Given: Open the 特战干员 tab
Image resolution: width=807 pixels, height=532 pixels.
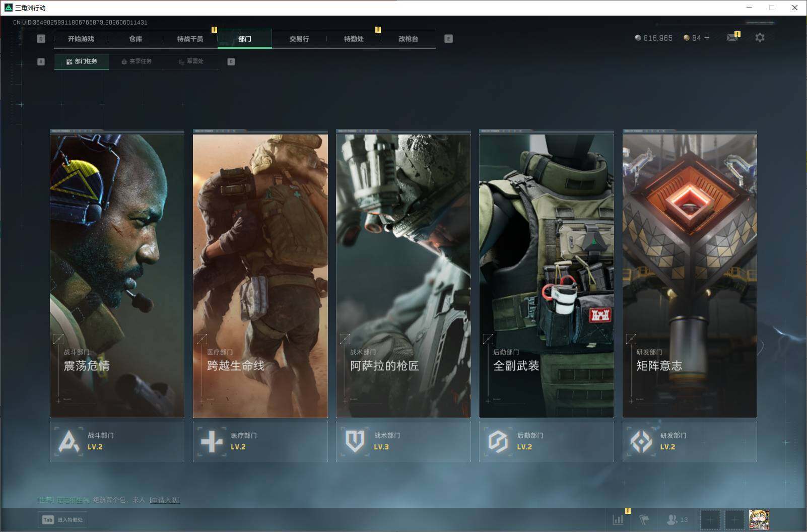Looking at the screenshot, I should (x=190, y=39).
